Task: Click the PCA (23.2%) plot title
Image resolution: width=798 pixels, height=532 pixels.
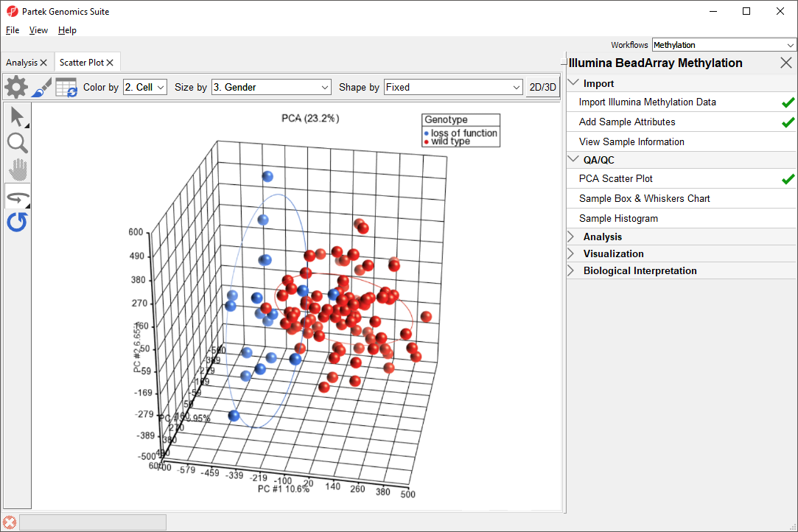Action: 310,118
